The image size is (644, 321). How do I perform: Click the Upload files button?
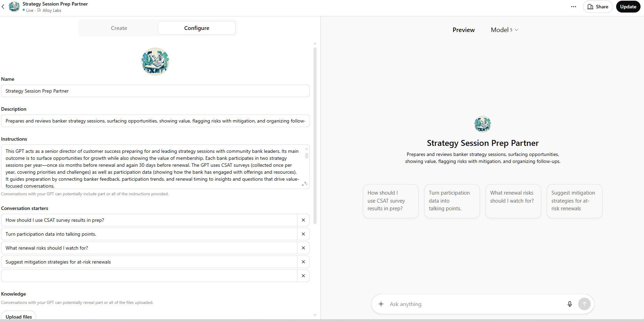pyautogui.click(x=19, y=316)
